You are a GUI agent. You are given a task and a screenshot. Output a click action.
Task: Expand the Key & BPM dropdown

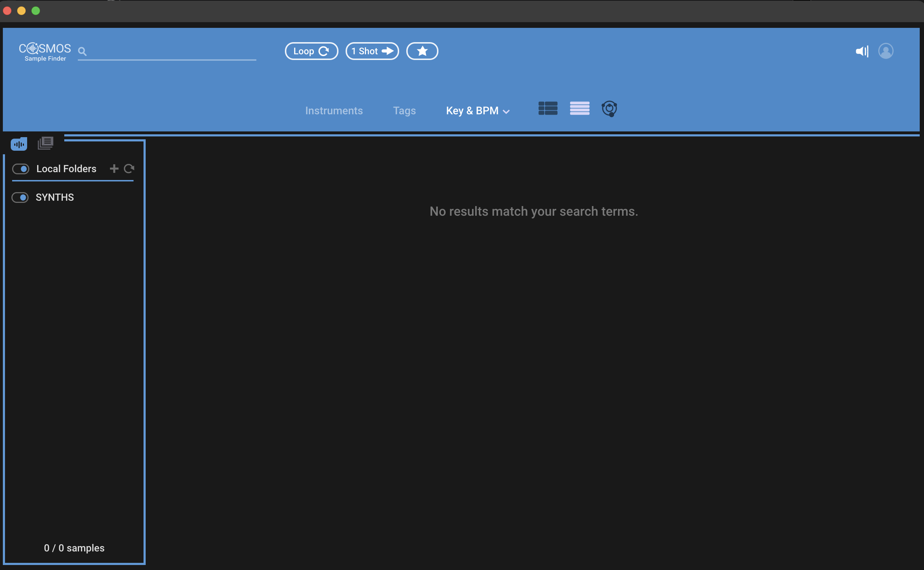[477, 111]
